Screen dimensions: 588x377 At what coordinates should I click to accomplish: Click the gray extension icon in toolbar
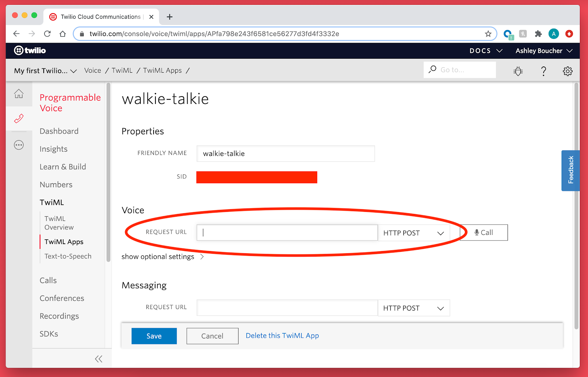(523, 34)
